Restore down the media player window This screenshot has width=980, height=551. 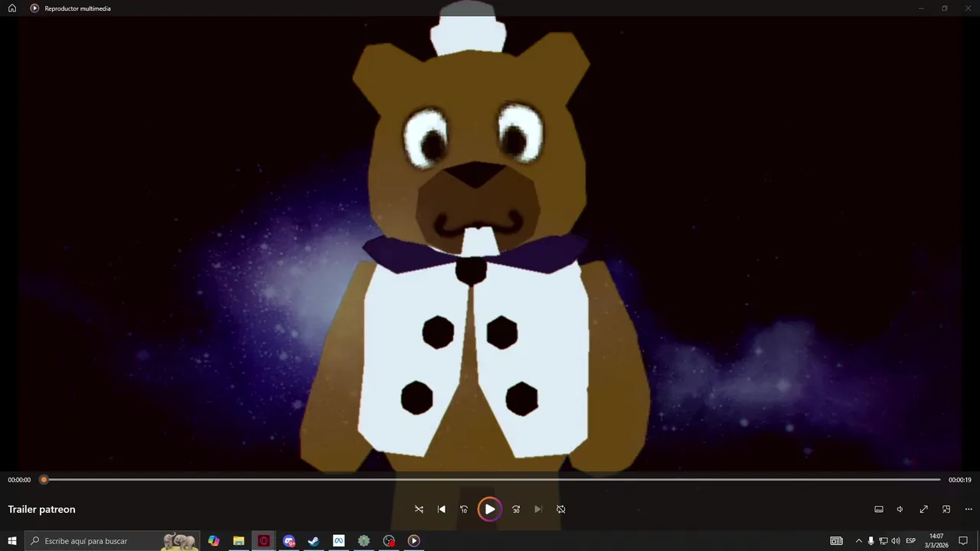(945, 8)
